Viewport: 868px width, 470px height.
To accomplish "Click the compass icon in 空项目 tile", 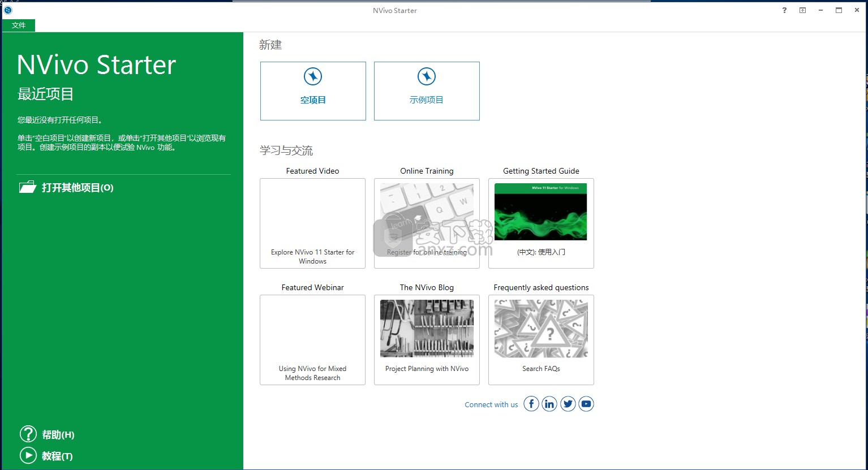I will (x=313, y=76).
